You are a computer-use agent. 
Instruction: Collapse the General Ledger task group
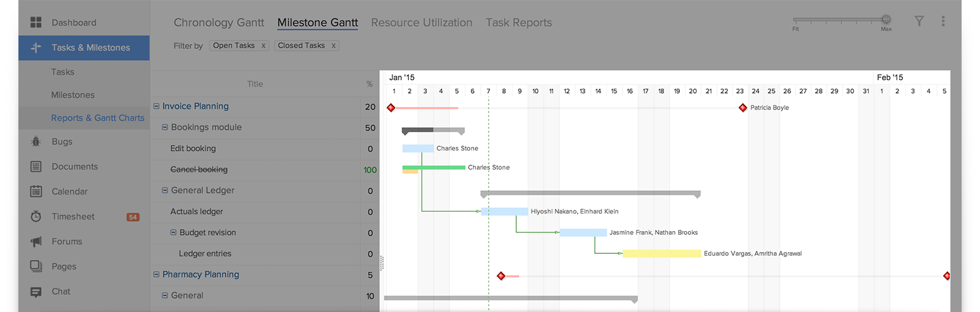pyautogui.click(x=165, y=190)
